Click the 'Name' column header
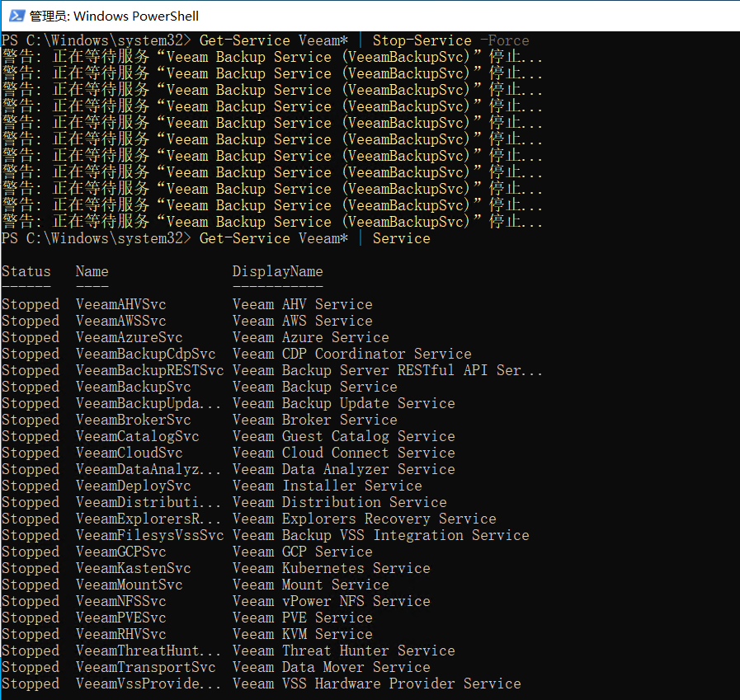The width and height of the screenshot is (740, 700). coord(92,271)
